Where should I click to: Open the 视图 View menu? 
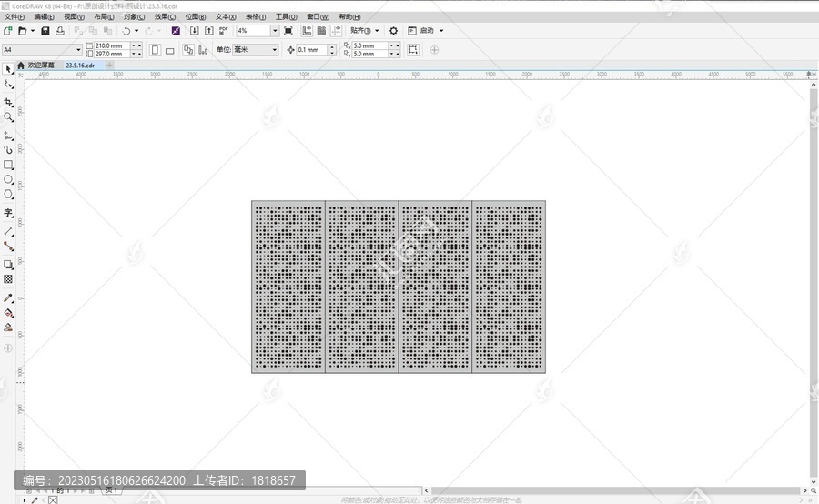[x=74, y=16]
